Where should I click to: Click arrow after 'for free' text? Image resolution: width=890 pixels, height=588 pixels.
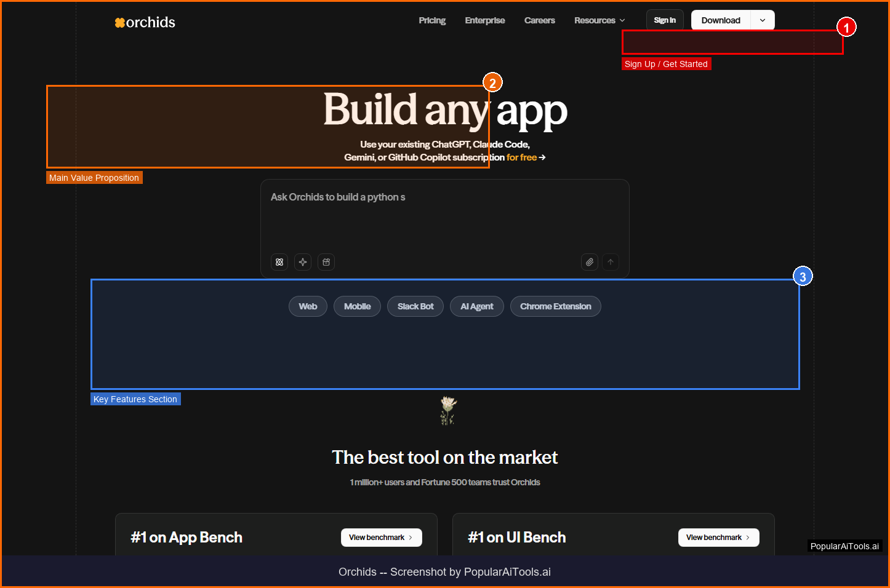click(x=542, y=158)
